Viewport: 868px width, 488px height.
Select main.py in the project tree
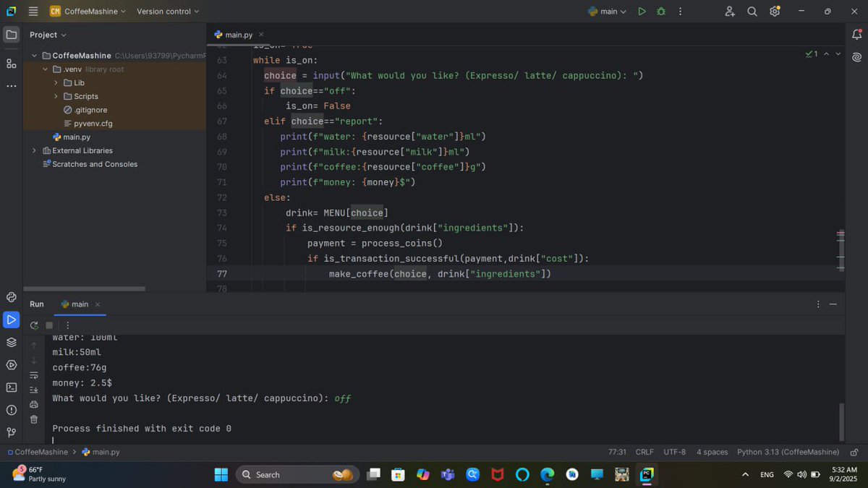point(77,137)
